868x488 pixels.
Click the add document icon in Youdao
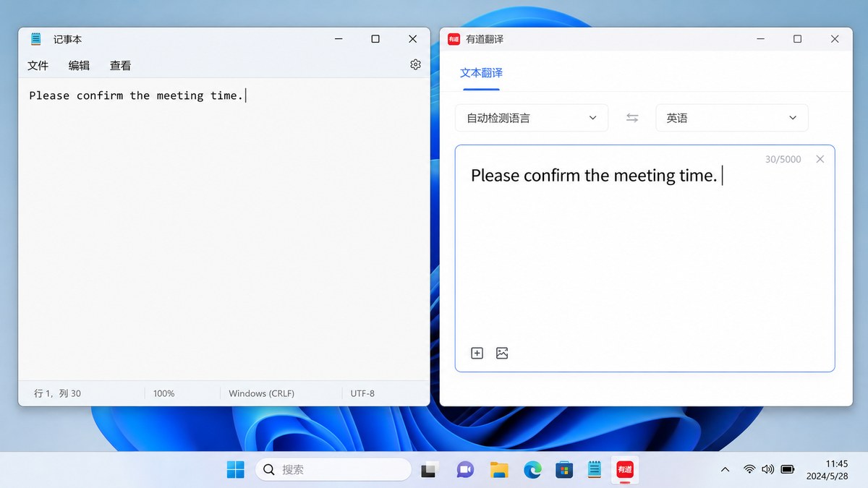point(477,353)
